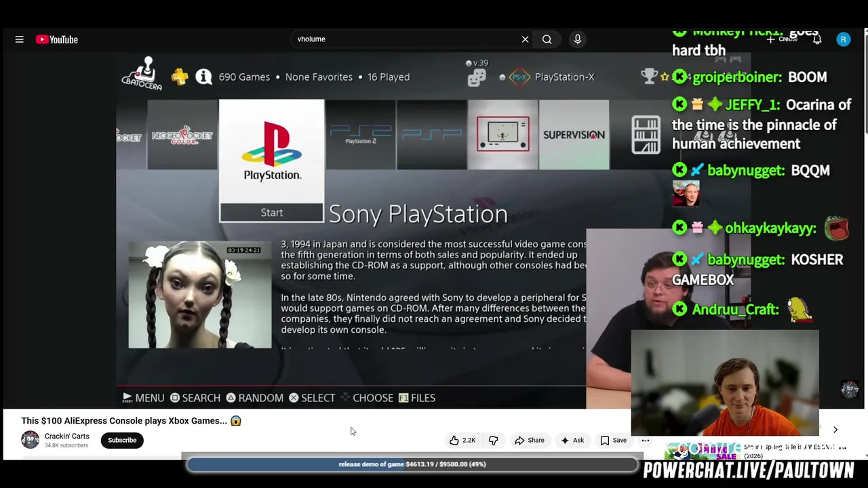Click the girl preview video thumbnail
Viewport: 868px width, 488px height.
(x=200, y=295)
